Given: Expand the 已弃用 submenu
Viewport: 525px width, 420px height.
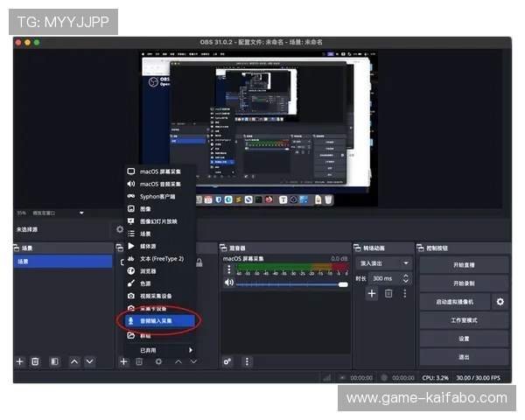Looking at the screenshot, I should [159, 350].
